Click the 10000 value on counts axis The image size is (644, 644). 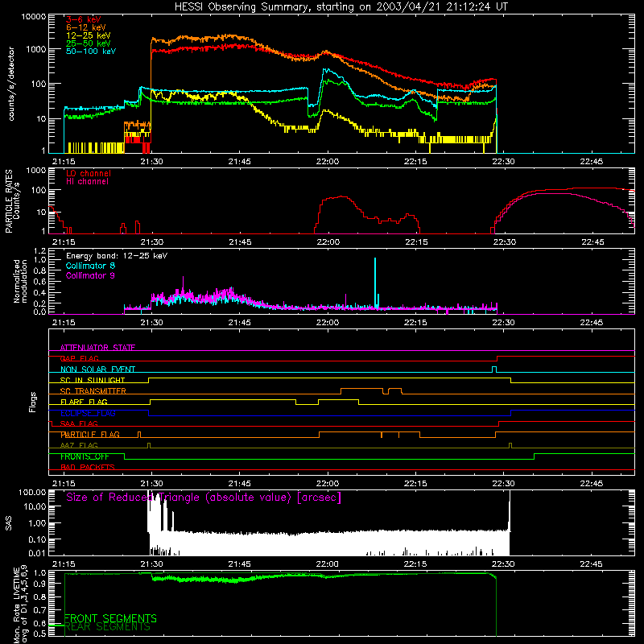(34, 17)
